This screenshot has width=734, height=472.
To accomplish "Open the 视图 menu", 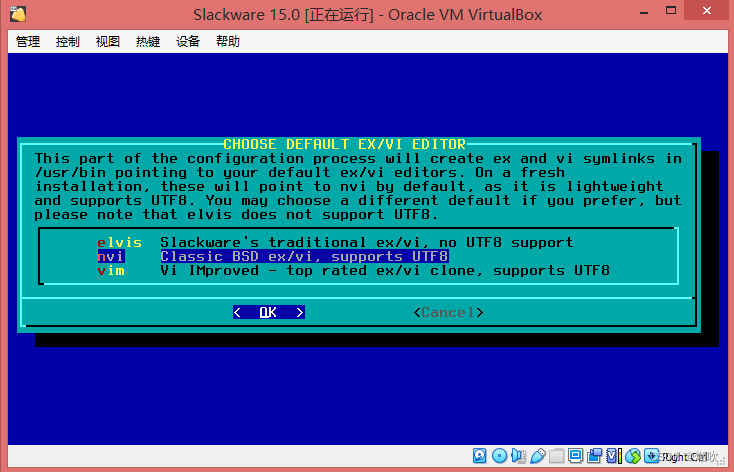I will [x=108, y=42].
